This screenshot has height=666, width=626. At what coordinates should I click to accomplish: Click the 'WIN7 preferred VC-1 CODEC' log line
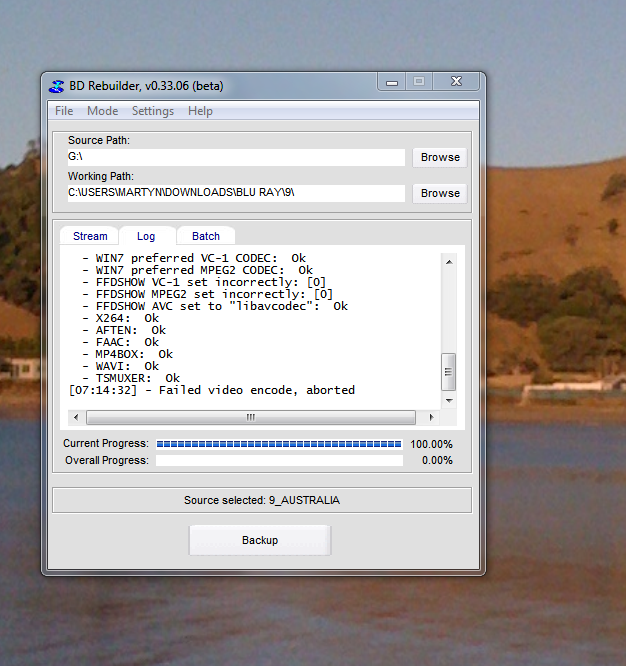coord(194,258)
